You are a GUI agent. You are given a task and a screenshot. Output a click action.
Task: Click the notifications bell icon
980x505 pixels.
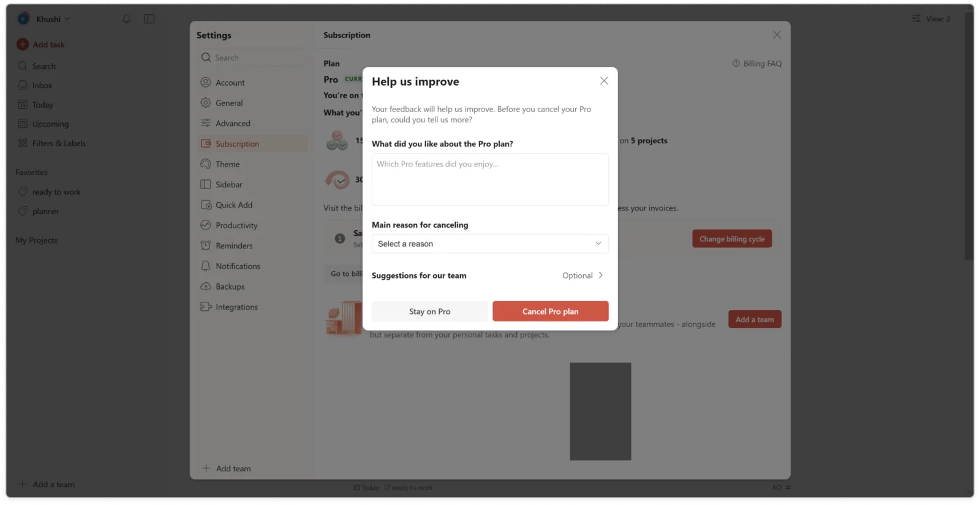[x=126, y=19]
